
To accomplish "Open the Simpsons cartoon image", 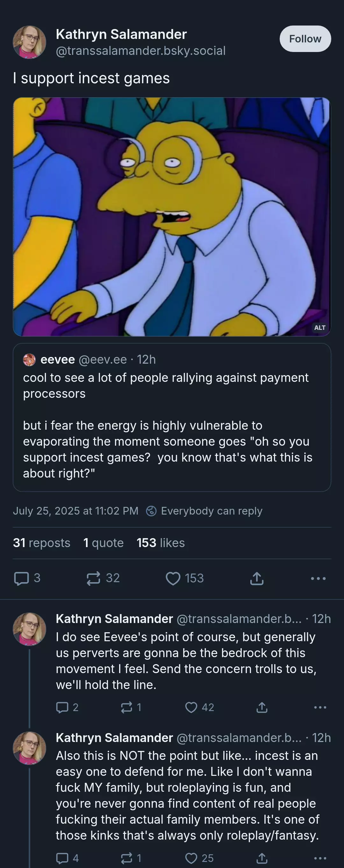I will pos(172,217).
